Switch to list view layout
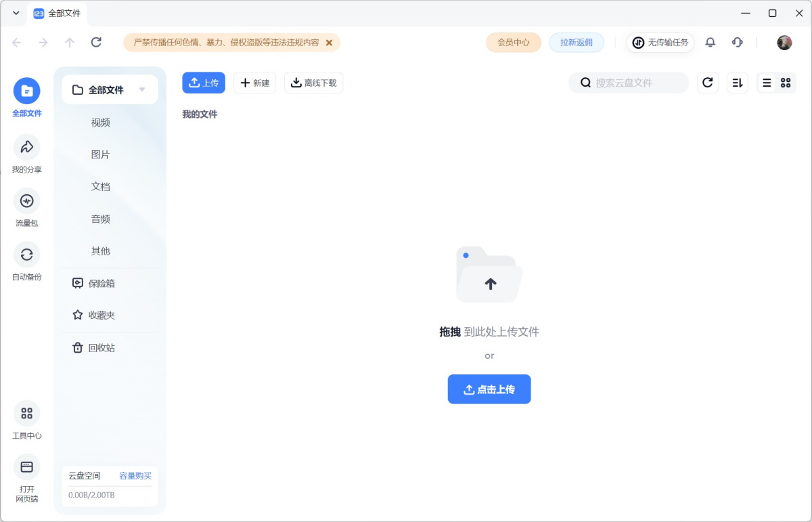Image resolution: width=812 pixels, height=522 pixels. click(767, 83)
